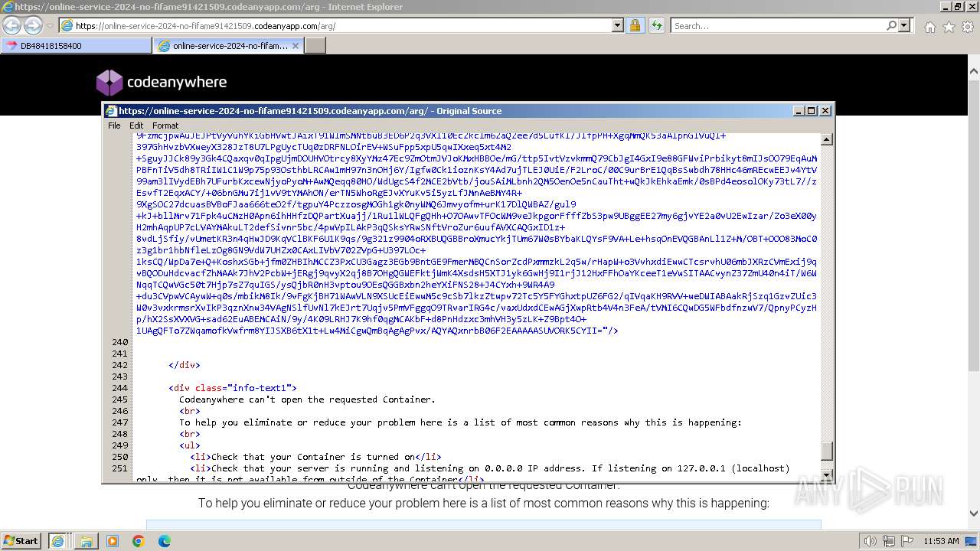Expand the search provider dropdown arrow
This screenshot has height=551, width=980.
pos(904,25)
